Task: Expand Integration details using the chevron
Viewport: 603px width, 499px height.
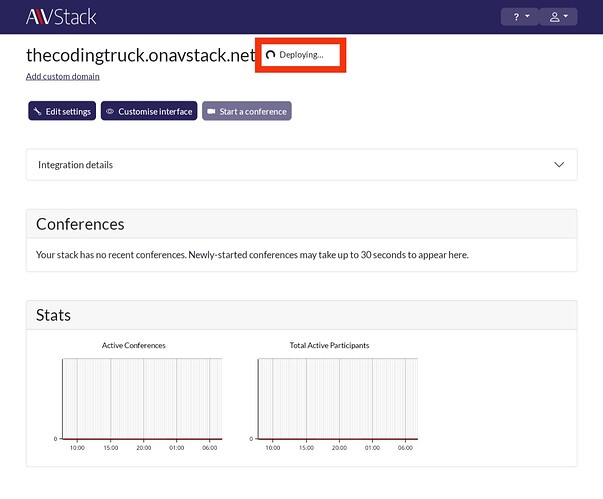Action: pos(558,165)
